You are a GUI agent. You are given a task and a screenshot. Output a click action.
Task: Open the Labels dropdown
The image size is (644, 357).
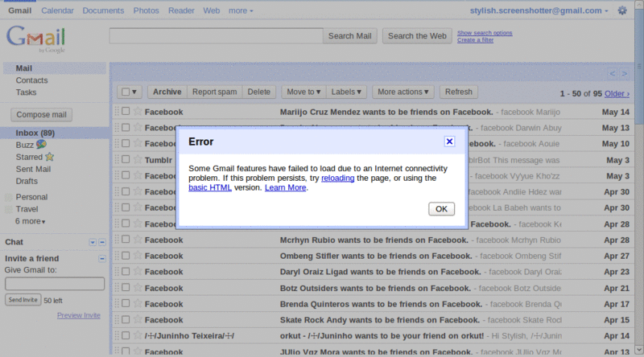pos(346,92)
